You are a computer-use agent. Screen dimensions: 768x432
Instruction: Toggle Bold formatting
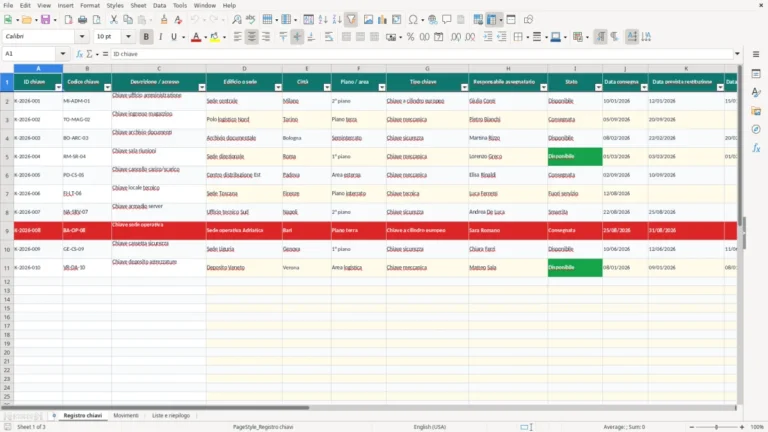coord(146,37)
